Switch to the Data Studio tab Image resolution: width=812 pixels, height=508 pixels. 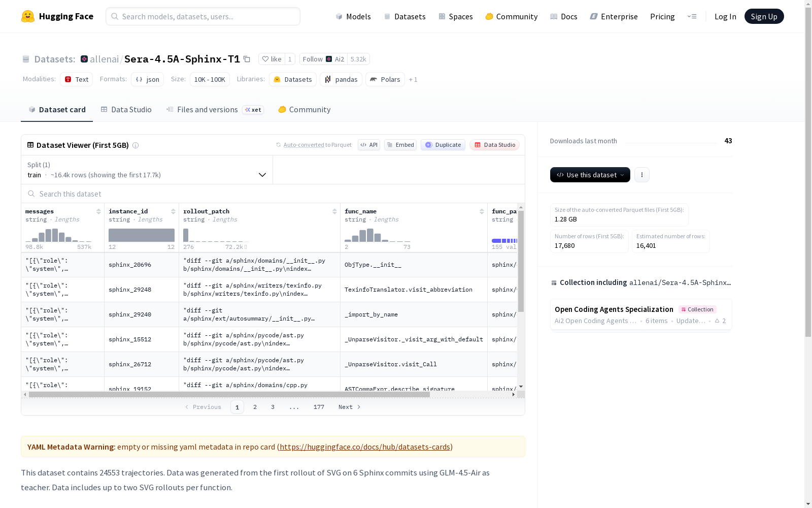[x=126, y=110]
